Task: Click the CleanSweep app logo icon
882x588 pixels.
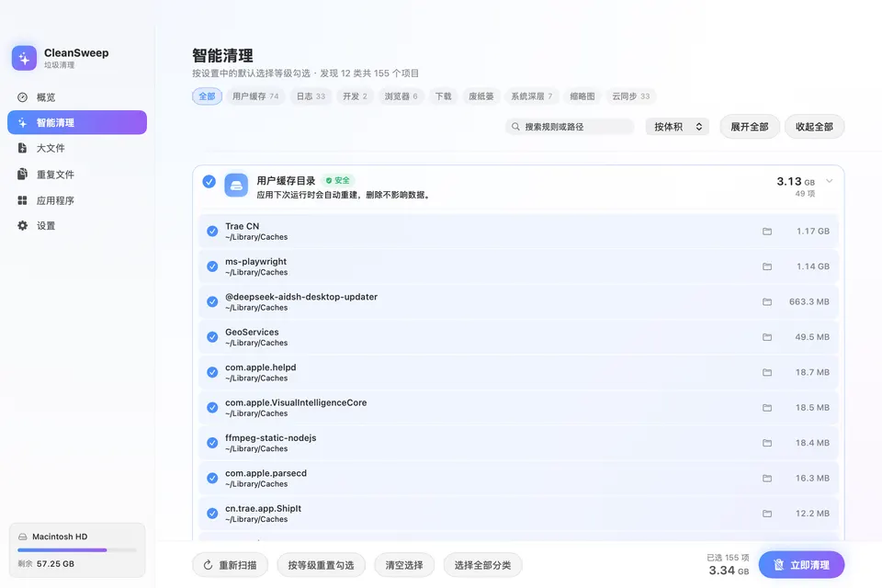Action: (x=24, y=58)
